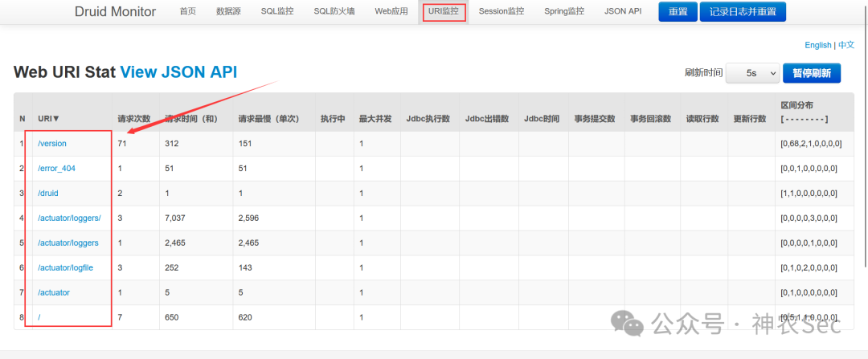Viewport: 868px width, 359px height.
Task: Click histogram [0,0,0,0,1,0,0,0] cell
Action: pyautogui.click(x=809, y=243)
